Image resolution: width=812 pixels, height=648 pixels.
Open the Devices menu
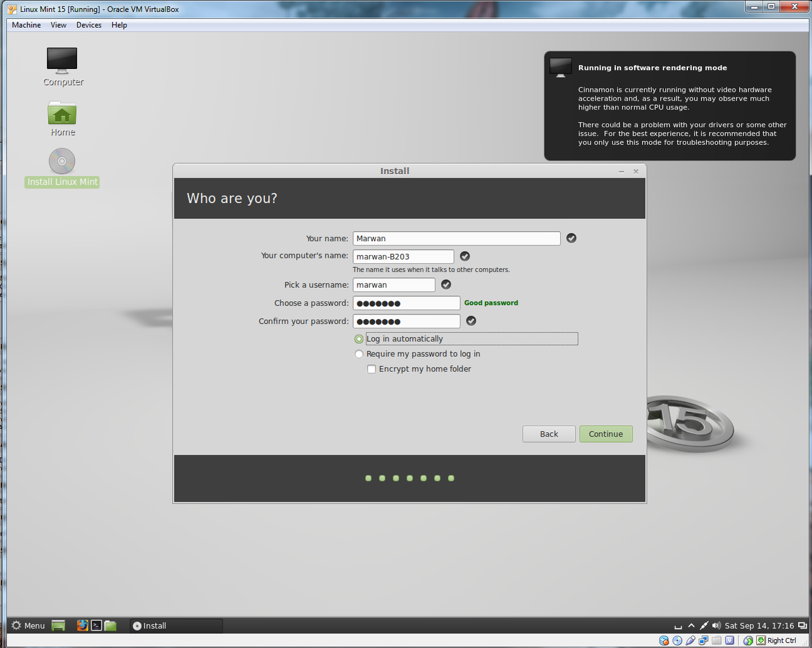(x=89, y=25)
